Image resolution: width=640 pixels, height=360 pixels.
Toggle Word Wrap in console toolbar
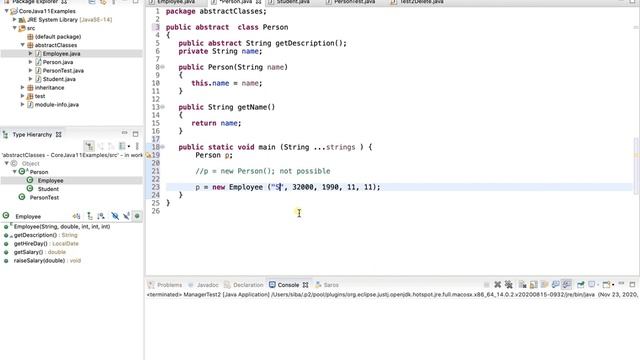(544, 284)
